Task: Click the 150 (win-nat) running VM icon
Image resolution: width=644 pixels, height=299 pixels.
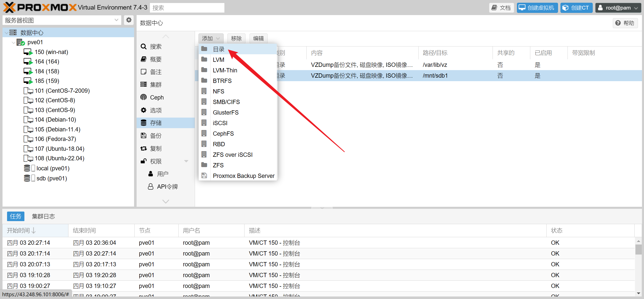Action: (x=28, y=52)
